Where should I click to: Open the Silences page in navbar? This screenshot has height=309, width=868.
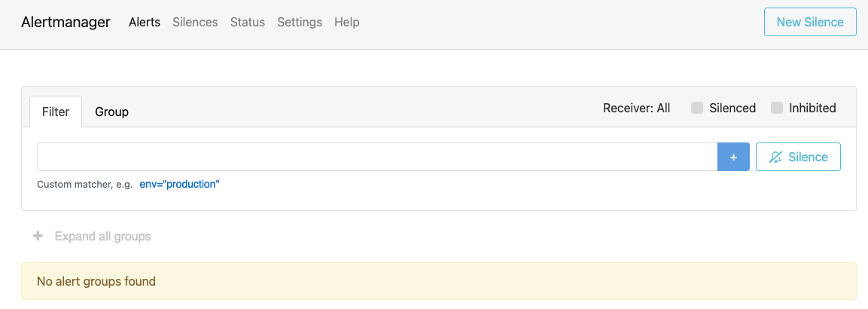coord(195,22)
